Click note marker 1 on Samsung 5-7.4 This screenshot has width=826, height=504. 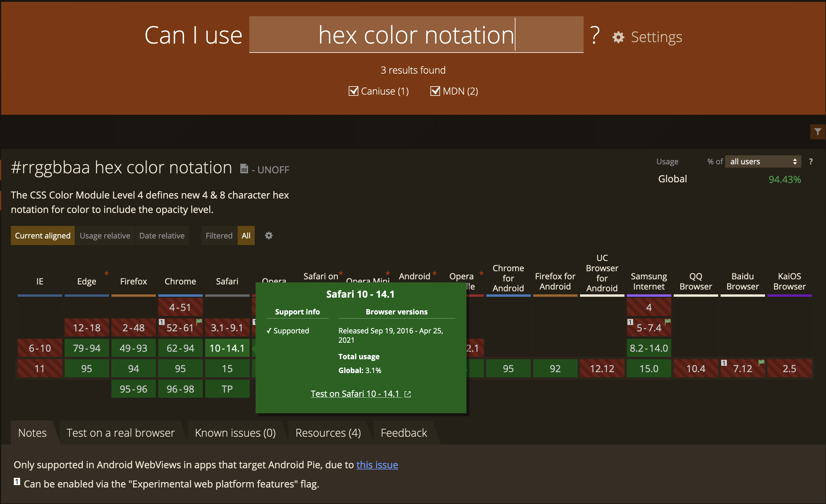pos(630,322)
